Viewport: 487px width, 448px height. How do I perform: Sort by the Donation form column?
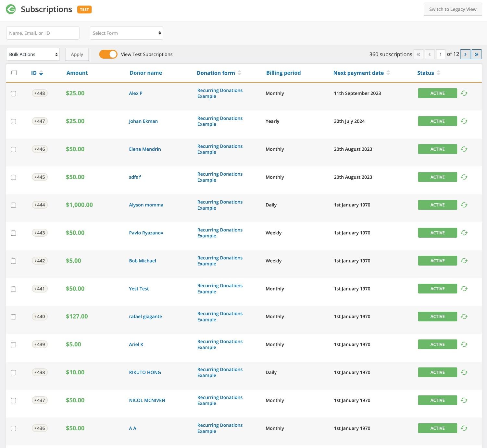[x=239, y=73]
